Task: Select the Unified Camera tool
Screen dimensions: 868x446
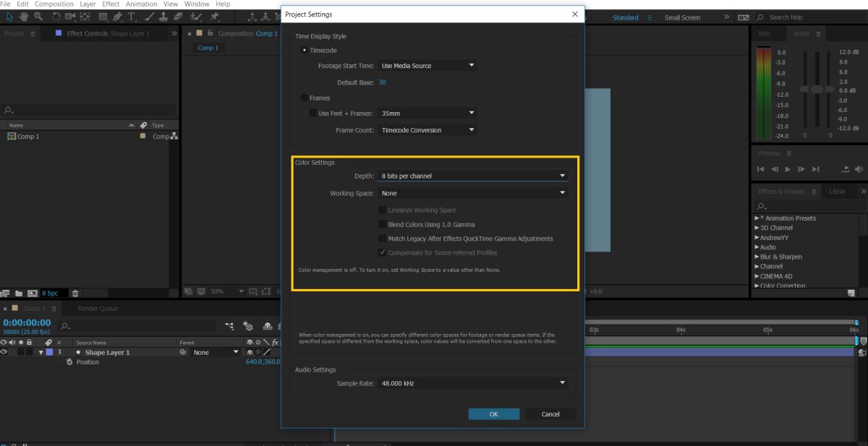Action: (x=70, y=17)
